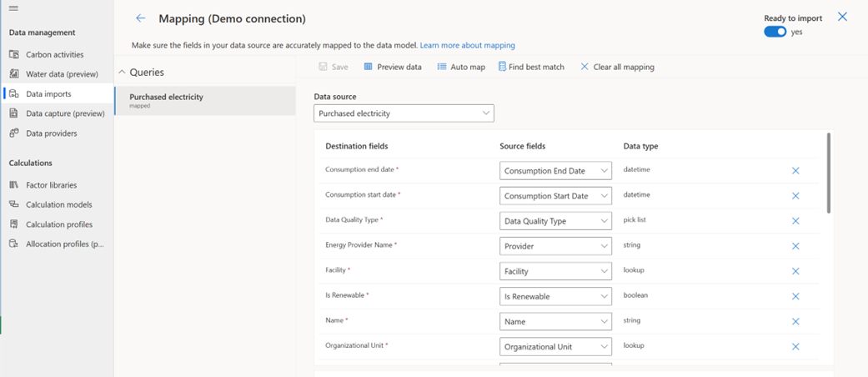
Task: Click the Auto map toolbar icon
Action: click(442, 67)
